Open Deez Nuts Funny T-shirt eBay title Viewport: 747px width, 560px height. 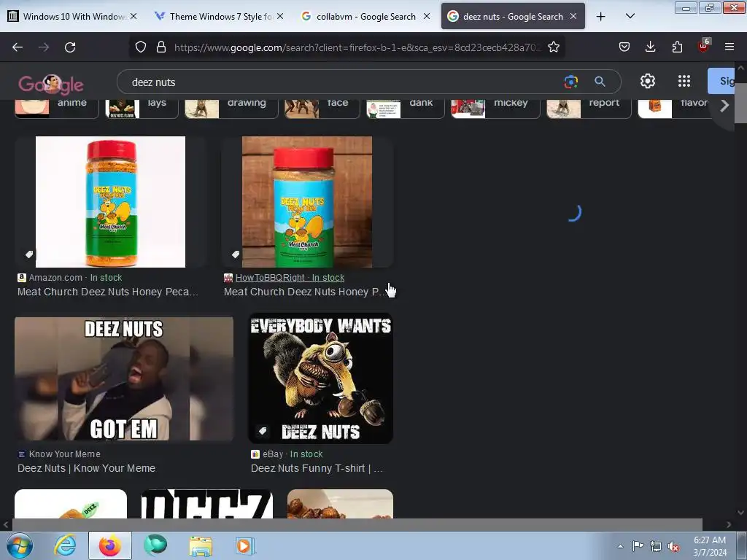click(x=317, y=468)
